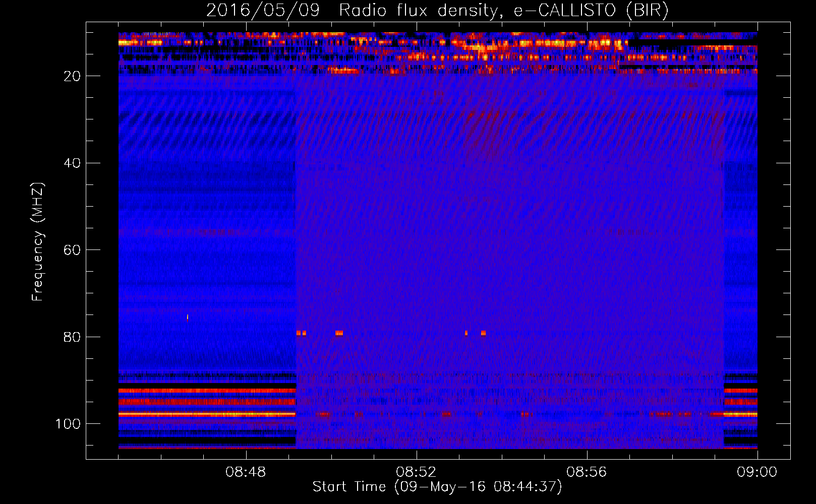816x504 pixels.
Task: Click the 08:56 time tick label
Action: pos(587,472)
